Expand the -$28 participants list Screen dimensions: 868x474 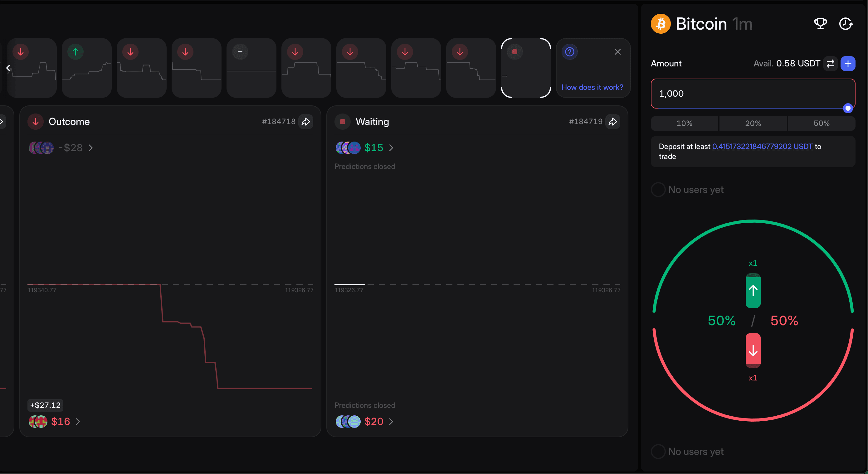pos(90,148)
